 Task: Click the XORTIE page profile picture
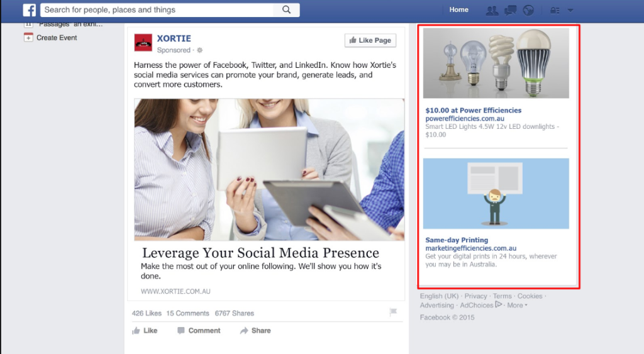(x=143, y=43)
